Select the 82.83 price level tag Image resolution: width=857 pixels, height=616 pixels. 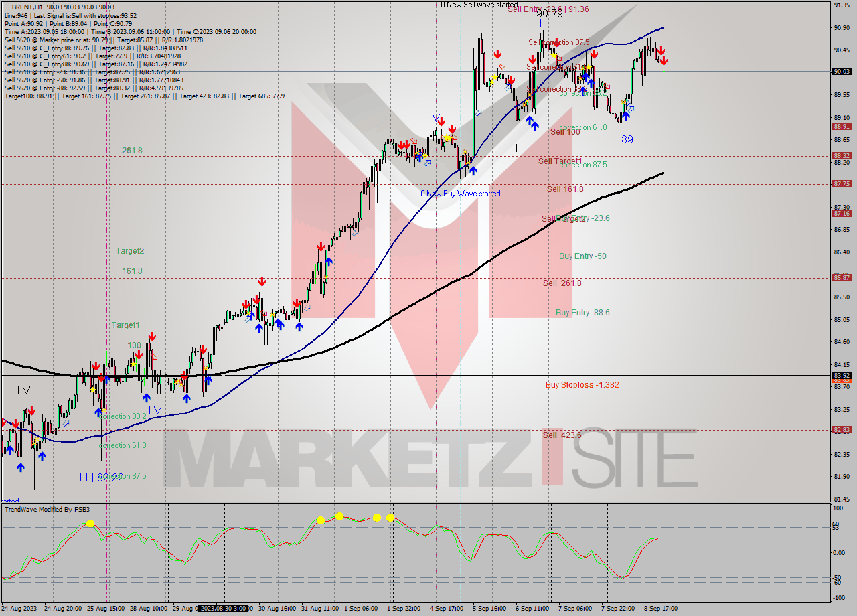point(842,430)
